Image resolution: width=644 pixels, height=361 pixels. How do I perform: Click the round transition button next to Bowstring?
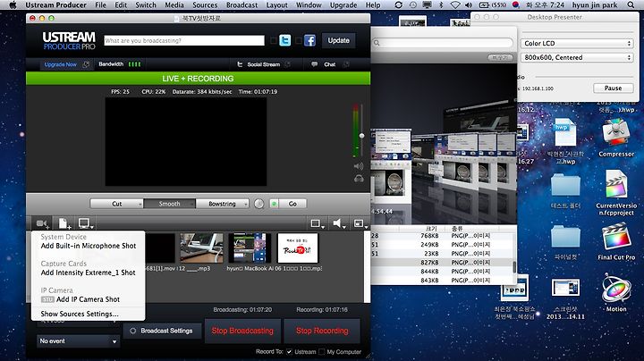click(258, 204)
